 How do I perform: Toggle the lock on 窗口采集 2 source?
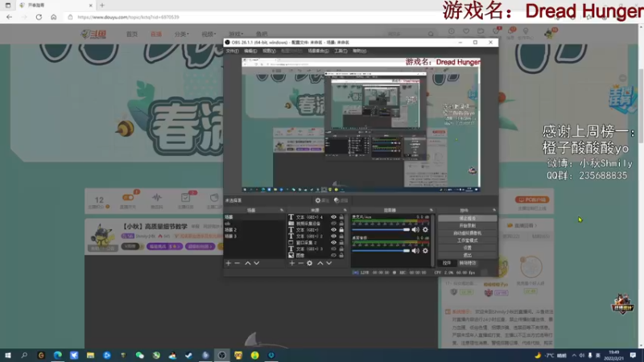[x=341, y=243]
